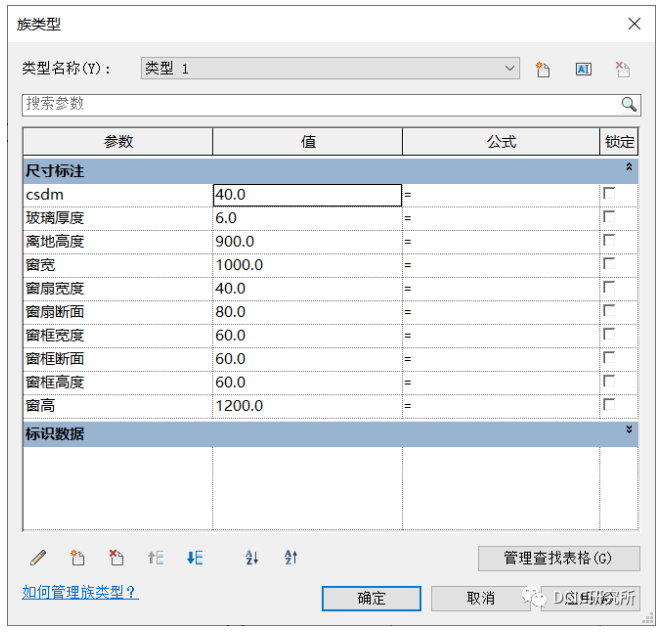Click the formula cell for 窗宽

coord(501,265)
